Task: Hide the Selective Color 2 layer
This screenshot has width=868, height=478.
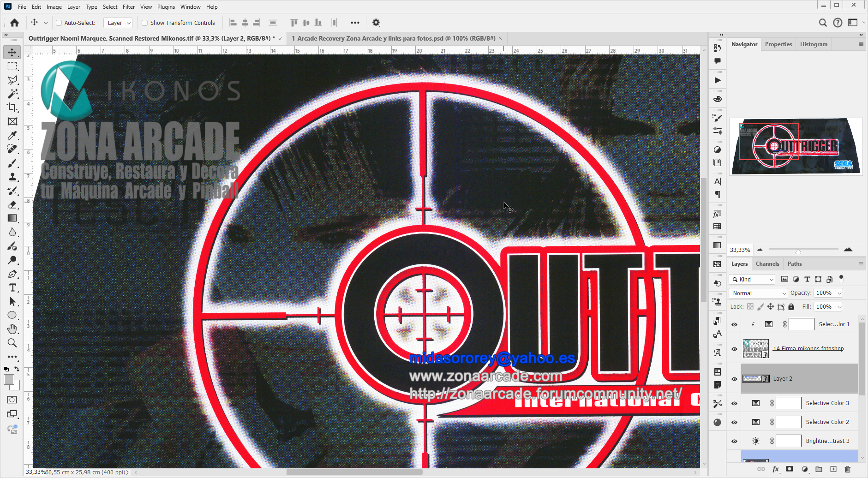Action: tap(734, 422)
